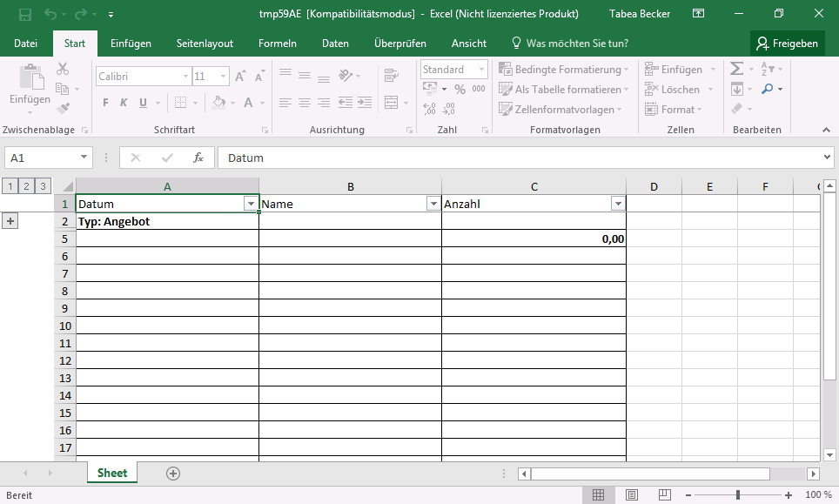Screen dimensions: 839x504
Task: Click the Freigeben share button
Action: [787, 44]
